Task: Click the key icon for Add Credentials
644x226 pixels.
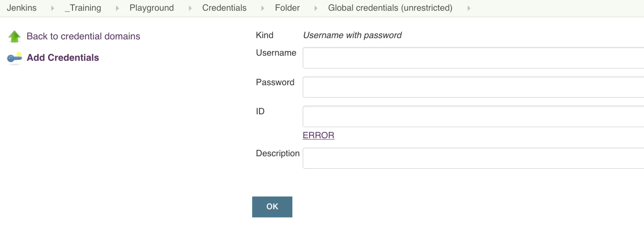Action: click(15, 58)
